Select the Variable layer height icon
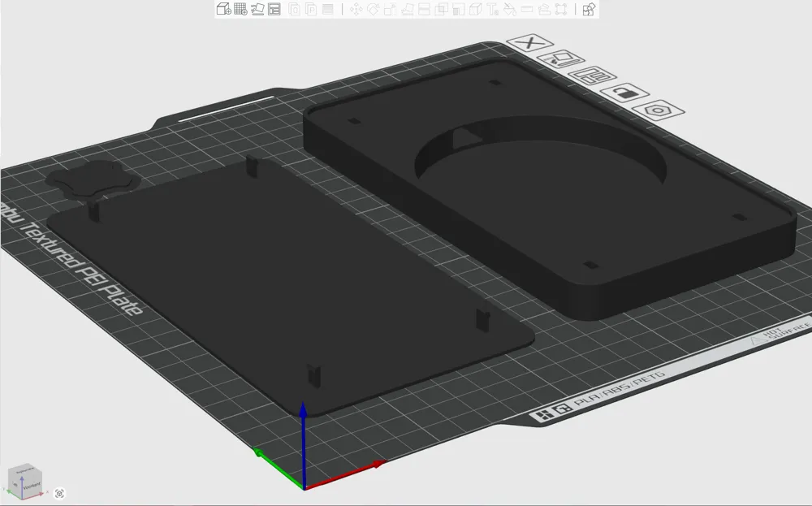 point(327,9)
